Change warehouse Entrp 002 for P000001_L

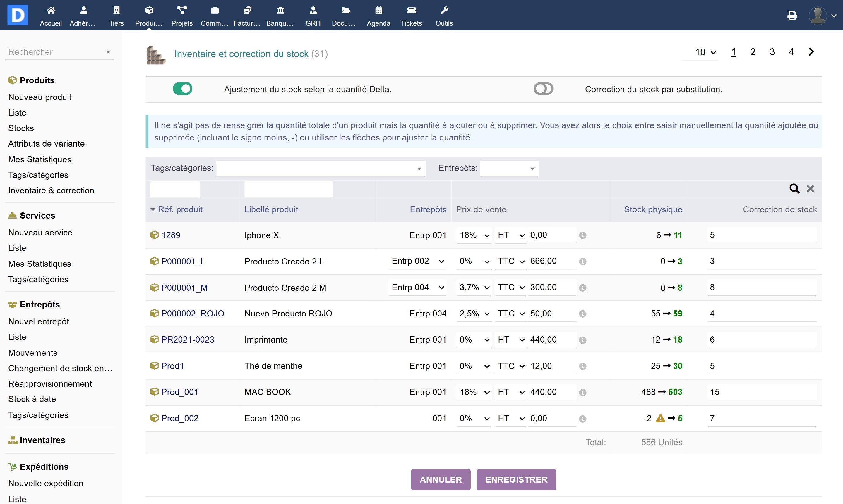tap(417, 261)
